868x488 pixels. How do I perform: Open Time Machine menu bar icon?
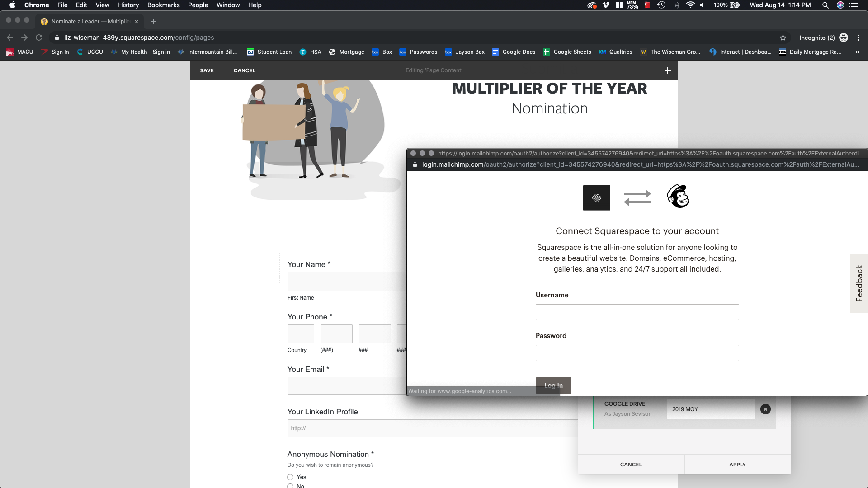(661, 5)
